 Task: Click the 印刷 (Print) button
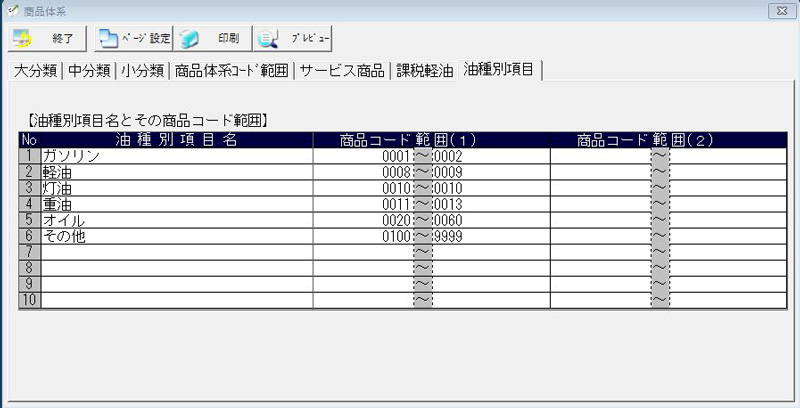click(212, 39)
